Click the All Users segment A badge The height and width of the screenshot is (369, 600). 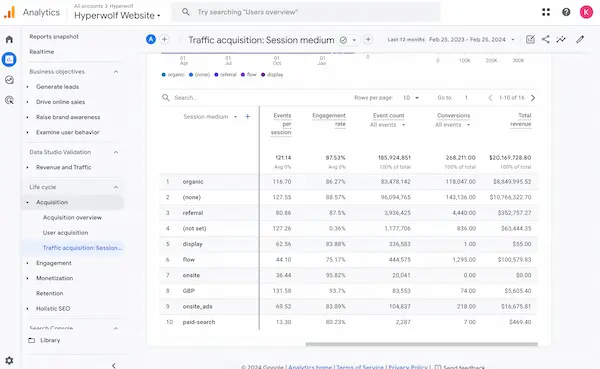click(x=151, y=39)
